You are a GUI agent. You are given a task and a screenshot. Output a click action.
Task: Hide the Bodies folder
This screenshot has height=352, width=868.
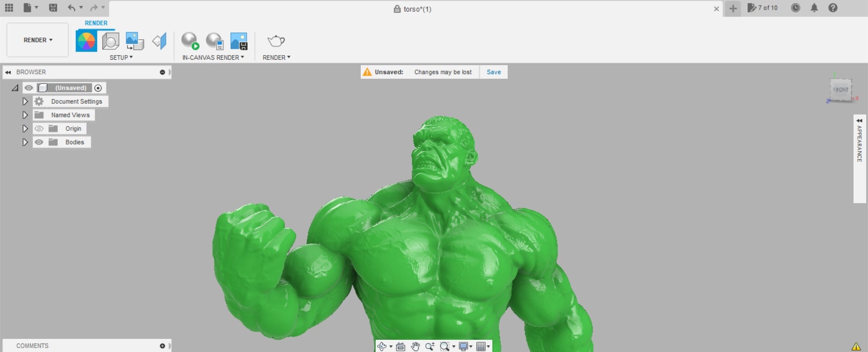click(39, 142)
